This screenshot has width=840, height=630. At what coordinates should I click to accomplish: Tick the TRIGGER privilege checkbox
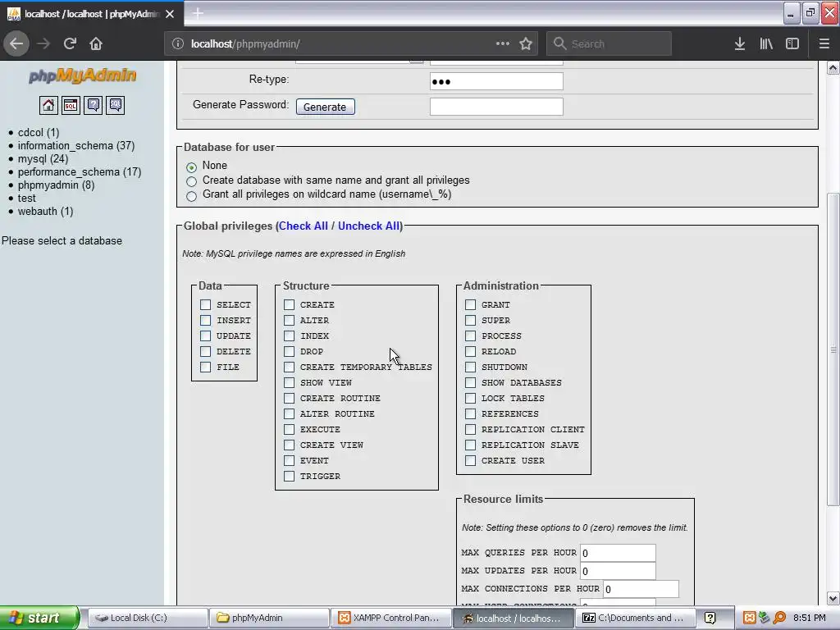click(x=290, y=477)
